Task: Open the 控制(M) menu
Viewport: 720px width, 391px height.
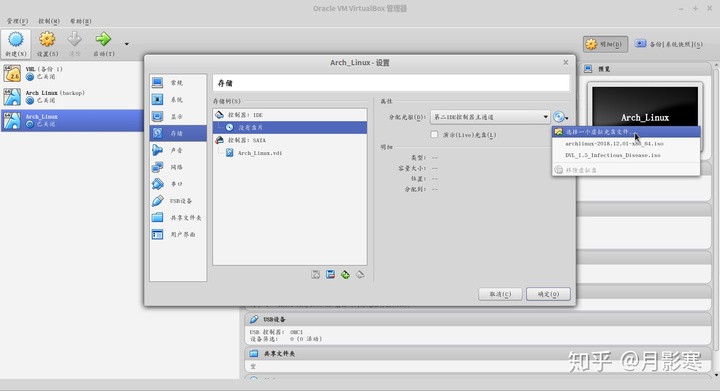Action: pos(49,21)
